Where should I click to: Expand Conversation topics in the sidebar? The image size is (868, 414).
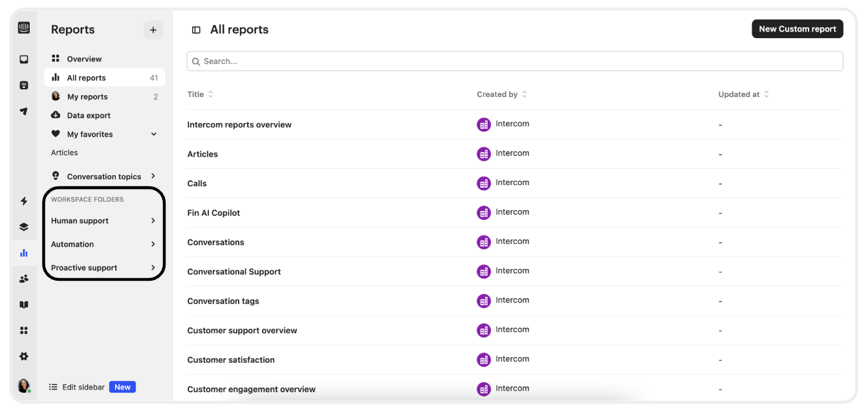point(153,176)
